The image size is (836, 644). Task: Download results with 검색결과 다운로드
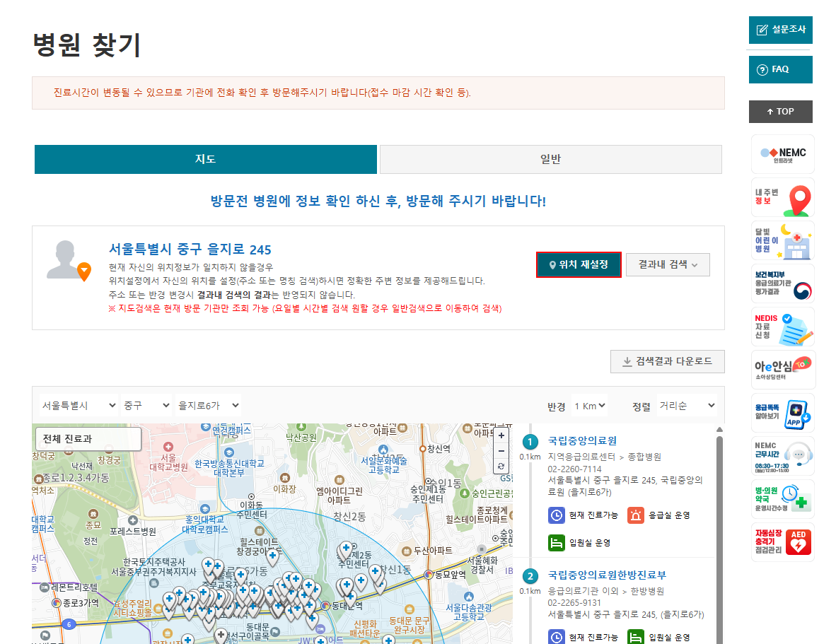[668, 362]
